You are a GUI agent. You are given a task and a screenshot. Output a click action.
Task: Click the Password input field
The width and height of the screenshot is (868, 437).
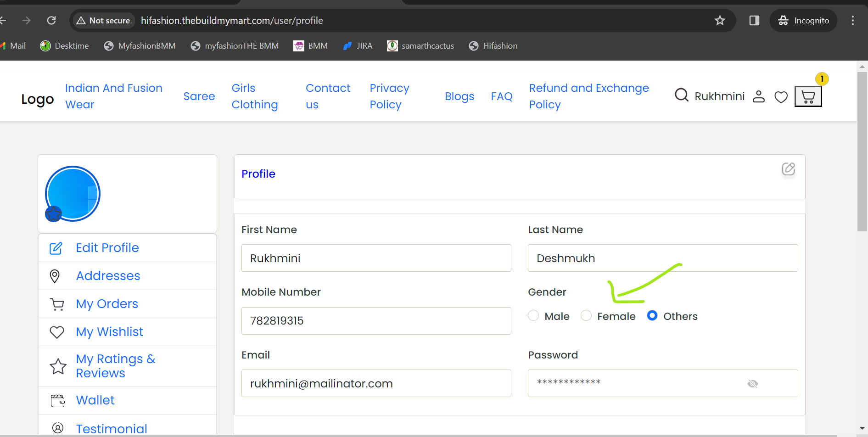663,383
